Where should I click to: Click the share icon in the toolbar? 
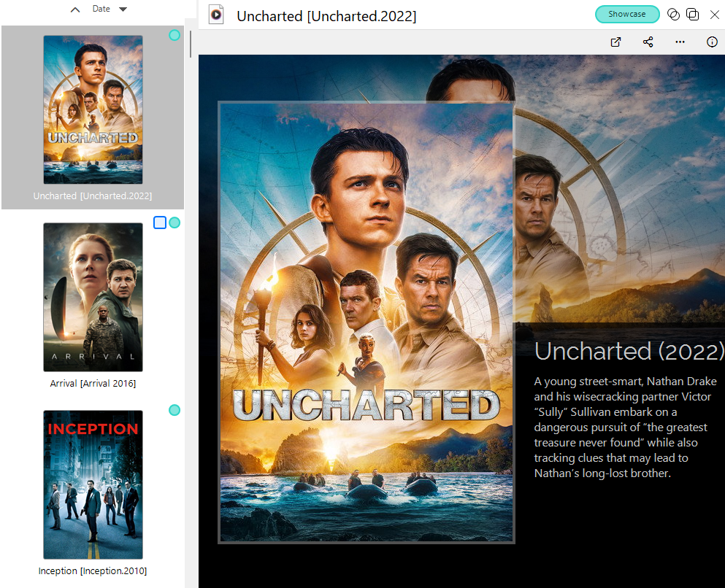648,42
